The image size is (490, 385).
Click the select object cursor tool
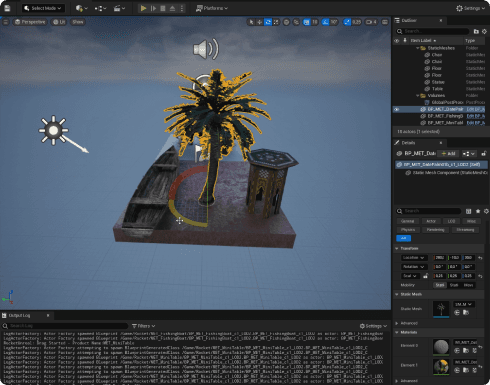pyautogui.click(x=251, y=22)
